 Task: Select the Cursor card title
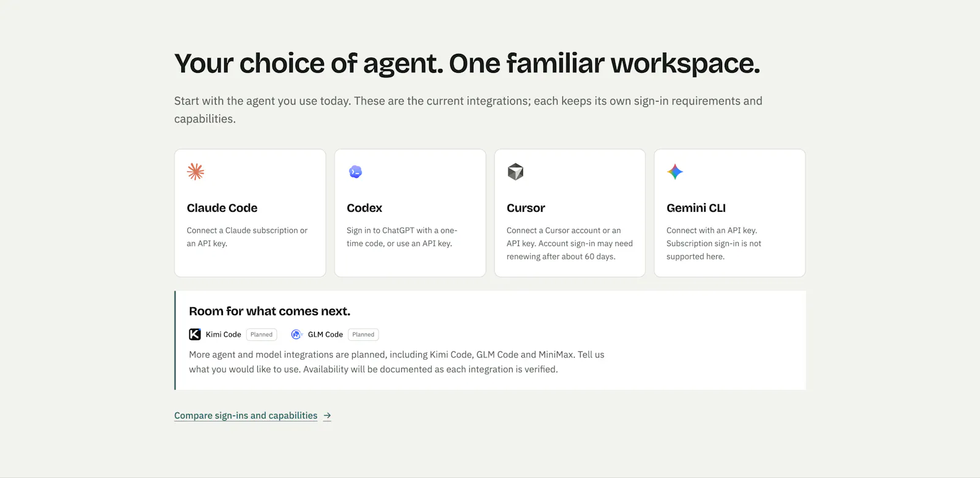[526, 208]
